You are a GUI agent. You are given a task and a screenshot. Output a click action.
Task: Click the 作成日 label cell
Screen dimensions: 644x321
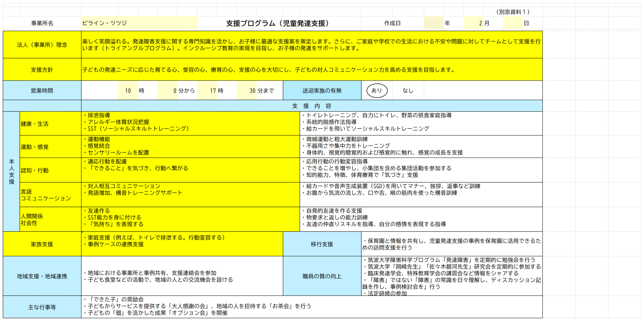[x=392, y=23]
